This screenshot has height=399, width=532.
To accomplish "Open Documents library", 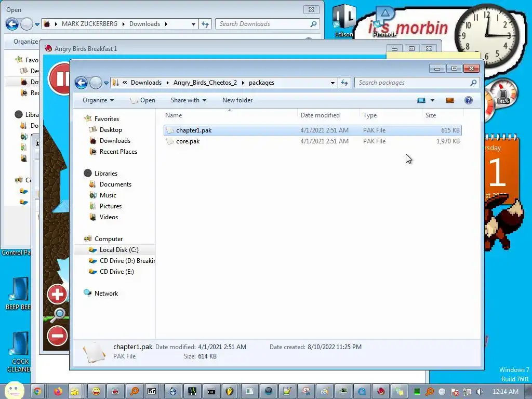I will [110, 184].
